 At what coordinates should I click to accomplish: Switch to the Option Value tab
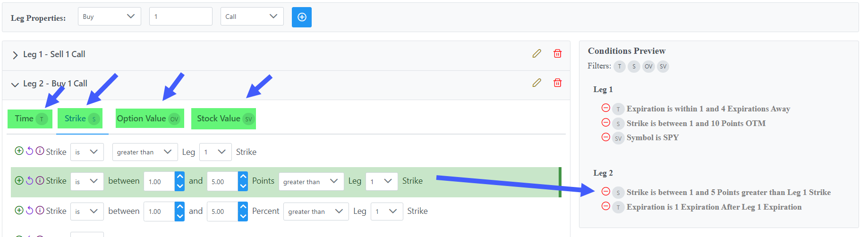[150, 118]
